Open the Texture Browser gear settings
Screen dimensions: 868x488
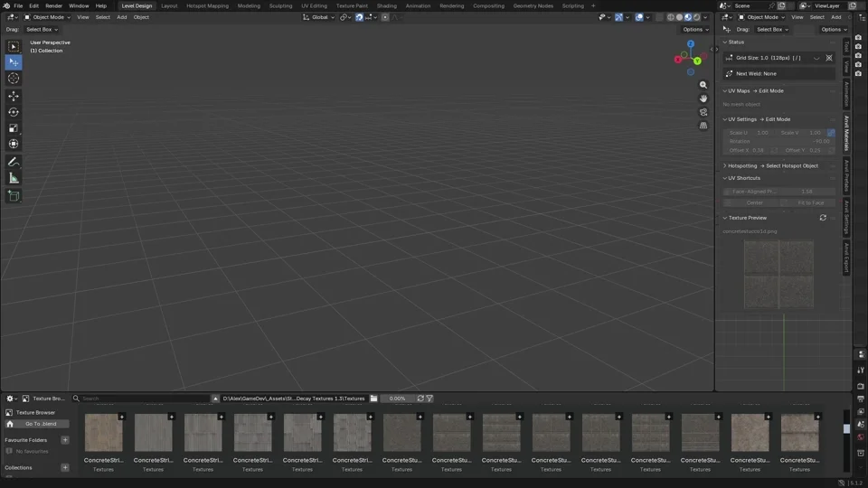(11, 399)
